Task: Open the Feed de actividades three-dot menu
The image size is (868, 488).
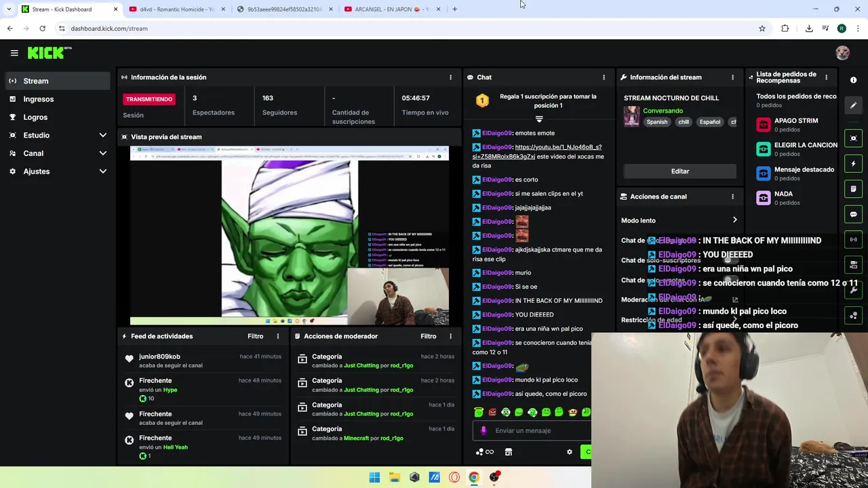Action: tap(277, 336)
